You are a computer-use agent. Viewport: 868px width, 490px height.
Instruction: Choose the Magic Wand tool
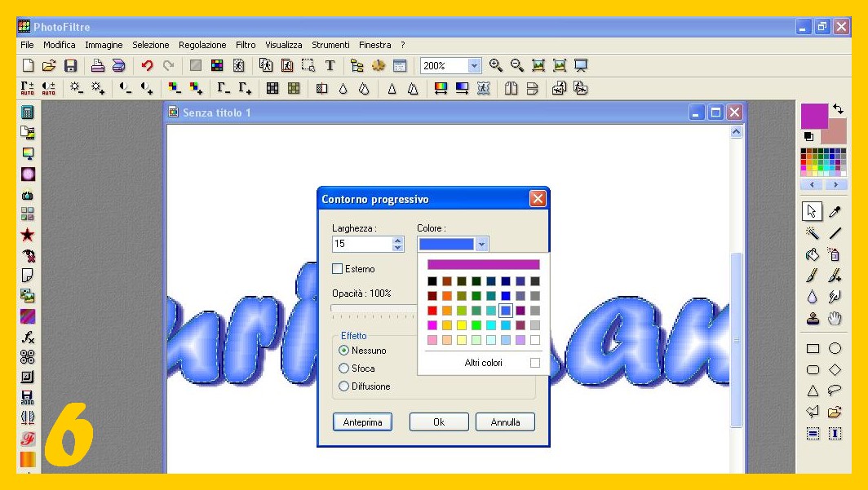click(812, 234)
